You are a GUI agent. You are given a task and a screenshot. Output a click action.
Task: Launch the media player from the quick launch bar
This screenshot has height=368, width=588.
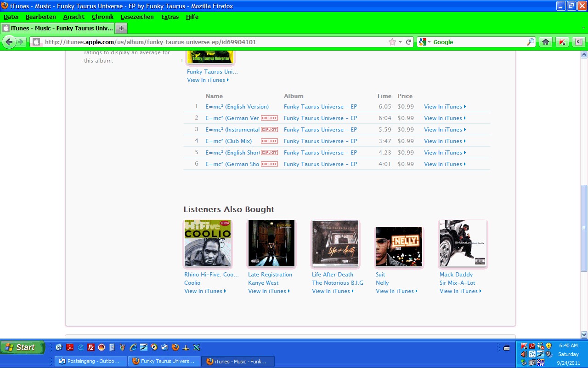[154, 347]
